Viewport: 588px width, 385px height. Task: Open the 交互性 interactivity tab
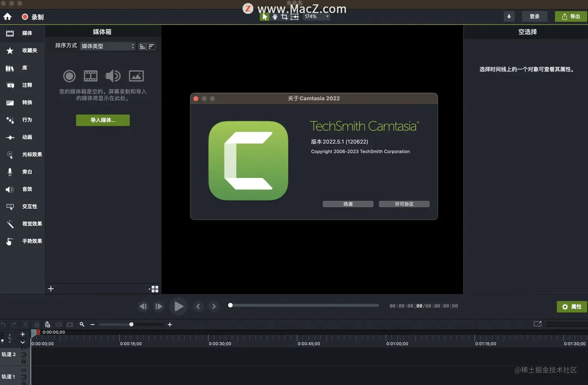point(23,207)
